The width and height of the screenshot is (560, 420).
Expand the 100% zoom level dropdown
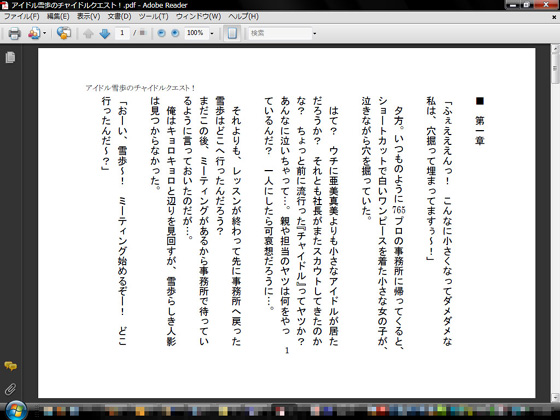(x=212, y=34)
